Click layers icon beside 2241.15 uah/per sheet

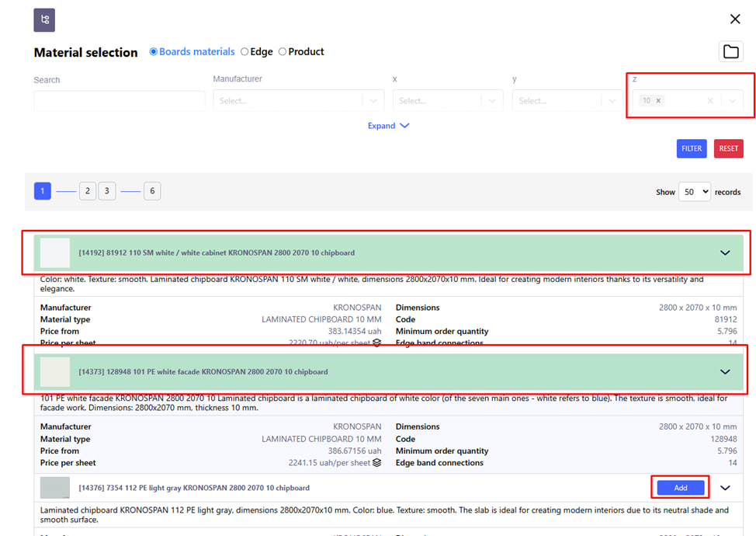pyautogui.click(x=376, y=463)
